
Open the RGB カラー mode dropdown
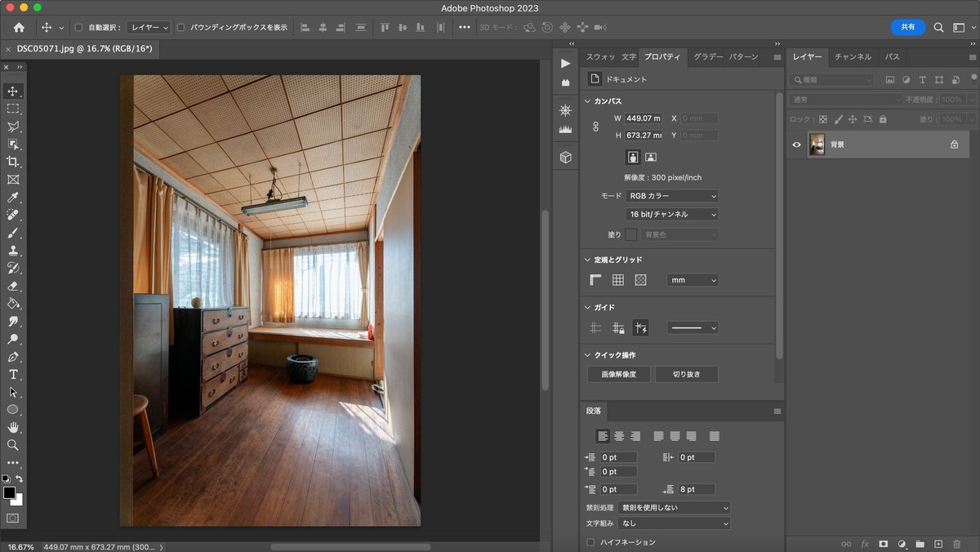coord(672,196)
